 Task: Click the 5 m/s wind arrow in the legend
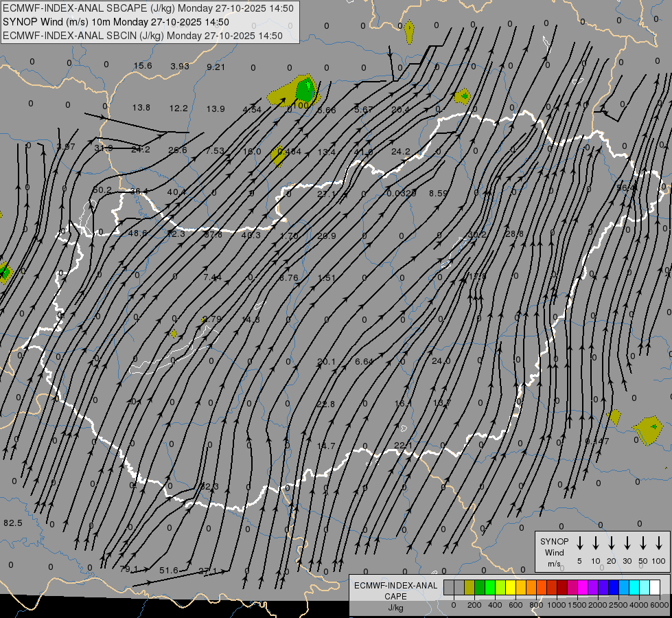579,543
